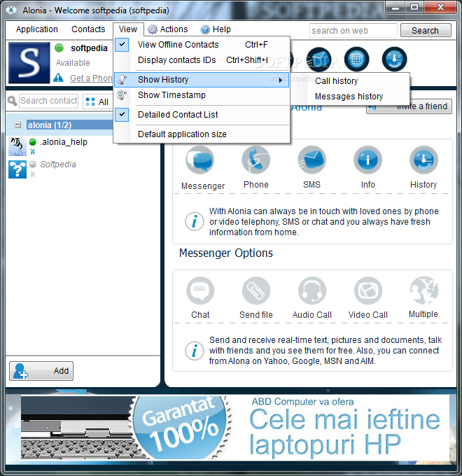Click the Chat bubble icon
462x476 pixels.
click(200, 290)
